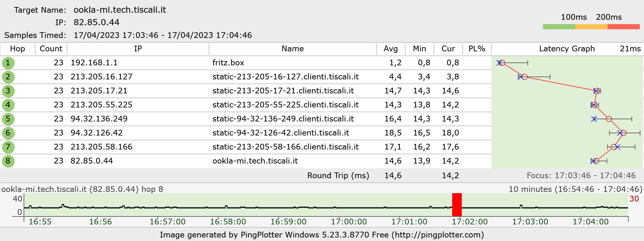Click the green 100ms latency legend swatch
The image size is (644, 241).
(x=559, y=27)
